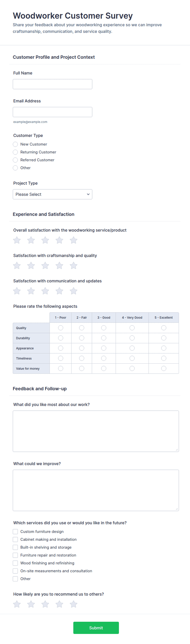Give craftsmanship and quality three stars

tap(45, 266)
